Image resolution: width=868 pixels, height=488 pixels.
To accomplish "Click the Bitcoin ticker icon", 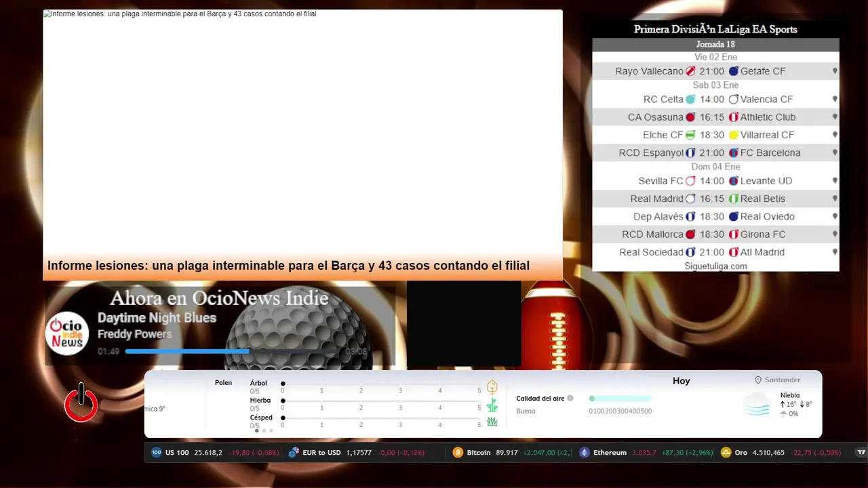I will tap(458, 452).
